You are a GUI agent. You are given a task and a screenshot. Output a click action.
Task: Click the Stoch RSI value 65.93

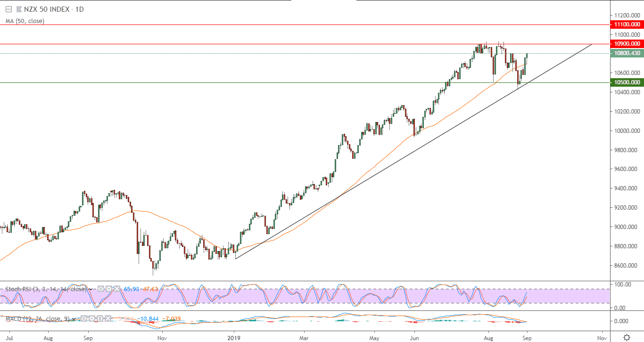coord(132,289)
